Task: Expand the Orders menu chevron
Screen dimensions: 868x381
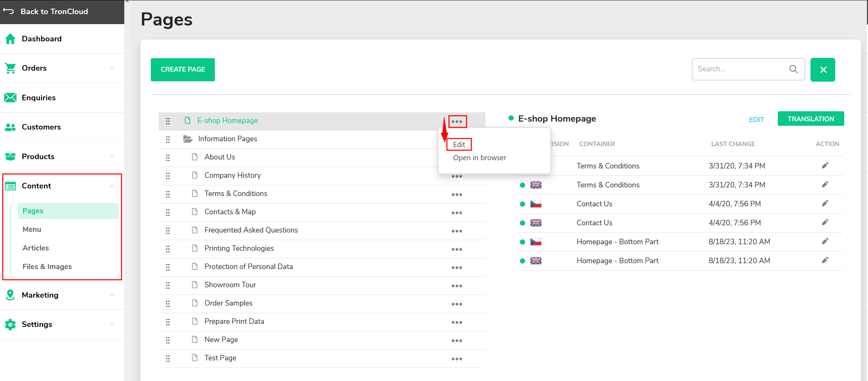Action: coord(112,68)
